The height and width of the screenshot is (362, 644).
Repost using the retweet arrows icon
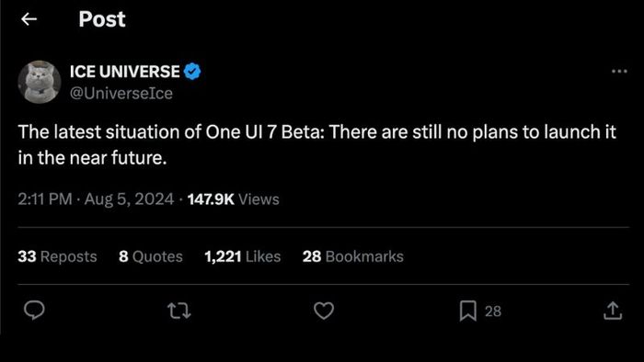pyautogui.click(x=179, y=311)
